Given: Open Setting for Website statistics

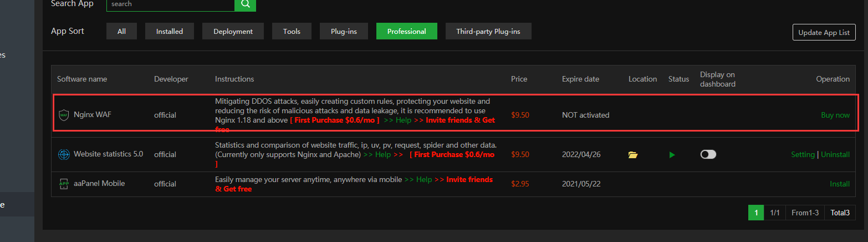Looking at the screenshot, I should (x=803, y=155).
